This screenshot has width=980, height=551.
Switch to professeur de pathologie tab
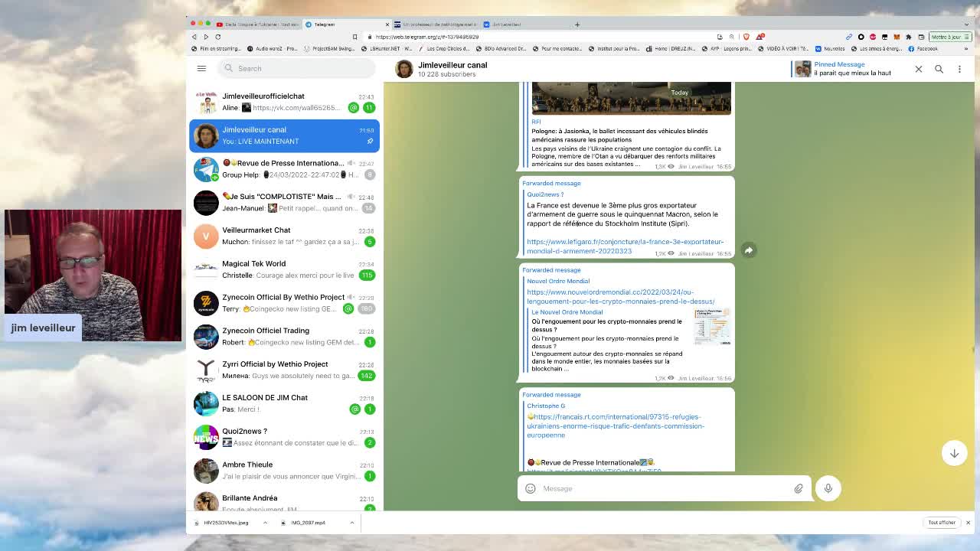point(435,24)
